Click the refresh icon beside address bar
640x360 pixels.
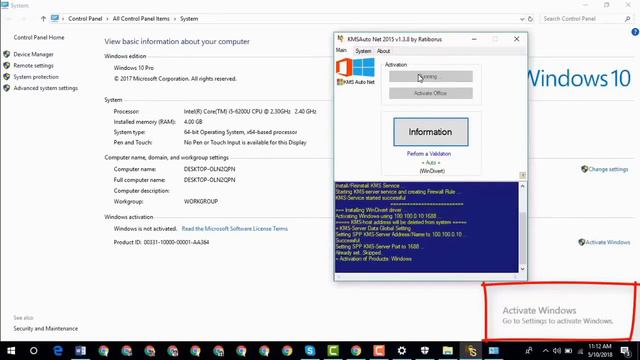coord(530,19)
